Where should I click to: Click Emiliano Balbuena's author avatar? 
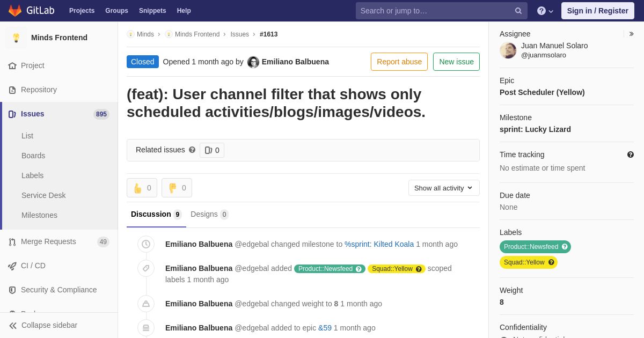(253, 62)
